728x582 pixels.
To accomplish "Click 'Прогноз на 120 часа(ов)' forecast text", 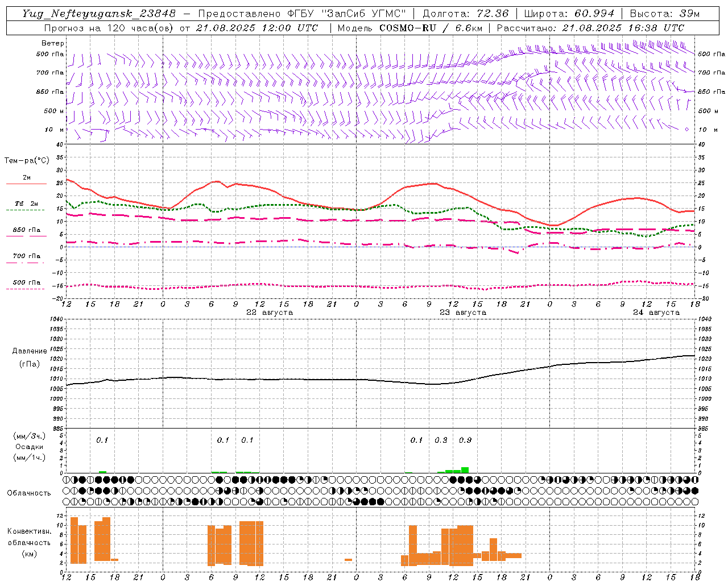I will click(x=109, y=28).
